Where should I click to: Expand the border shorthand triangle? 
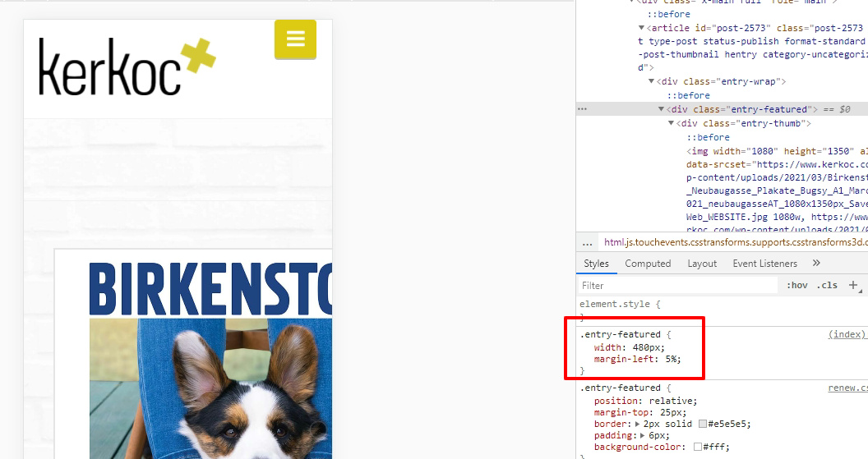[637, 425]
